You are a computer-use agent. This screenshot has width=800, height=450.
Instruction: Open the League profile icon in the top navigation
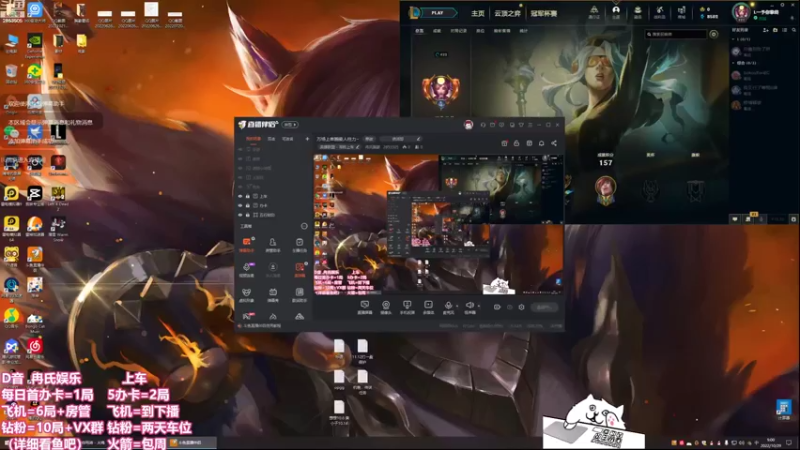(x=616, y=12)
